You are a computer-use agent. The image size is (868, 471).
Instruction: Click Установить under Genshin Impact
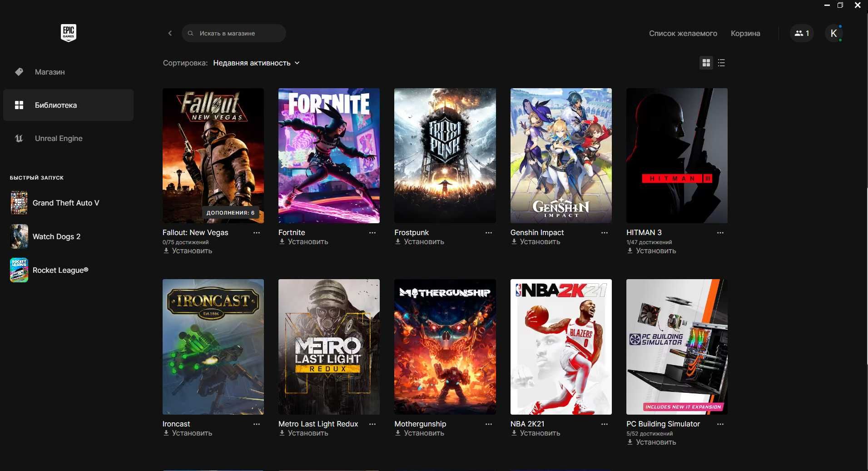(536, 242)
